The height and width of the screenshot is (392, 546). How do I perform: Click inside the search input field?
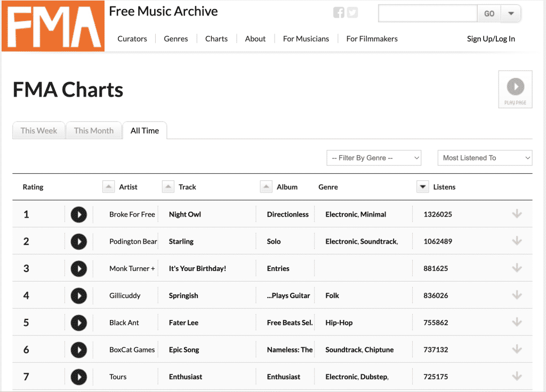coord(427,13)
